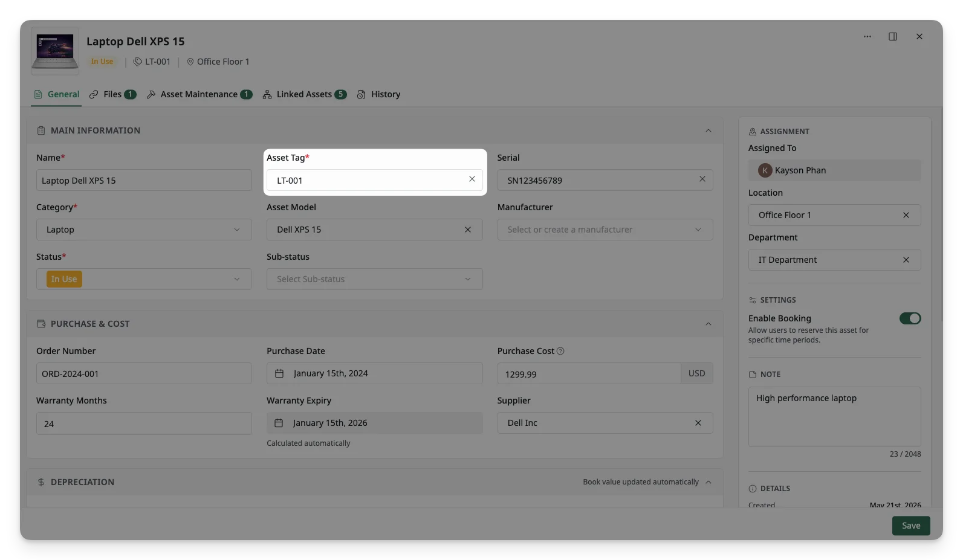Click the LT-001 tag icon in header

(x=138, y=62)
